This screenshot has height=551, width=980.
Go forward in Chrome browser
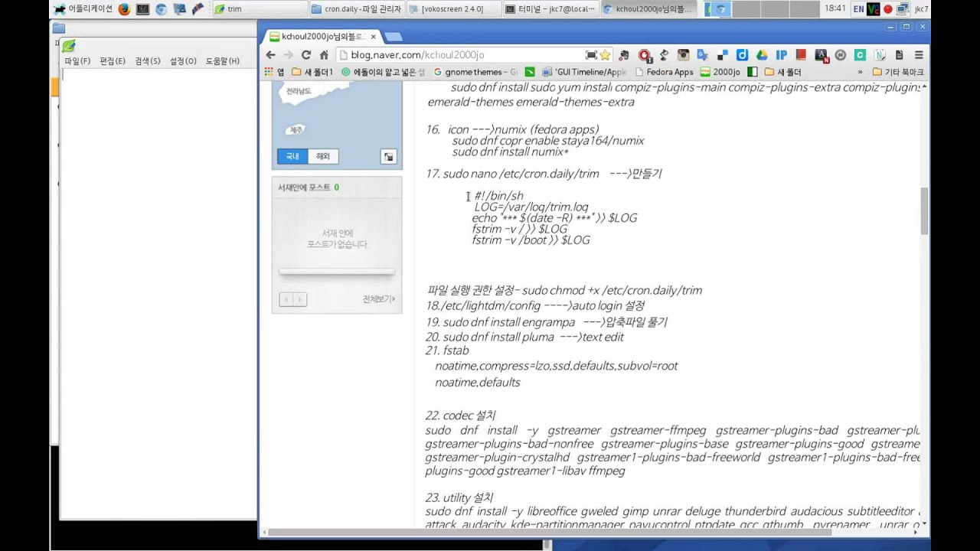[288, 55]
